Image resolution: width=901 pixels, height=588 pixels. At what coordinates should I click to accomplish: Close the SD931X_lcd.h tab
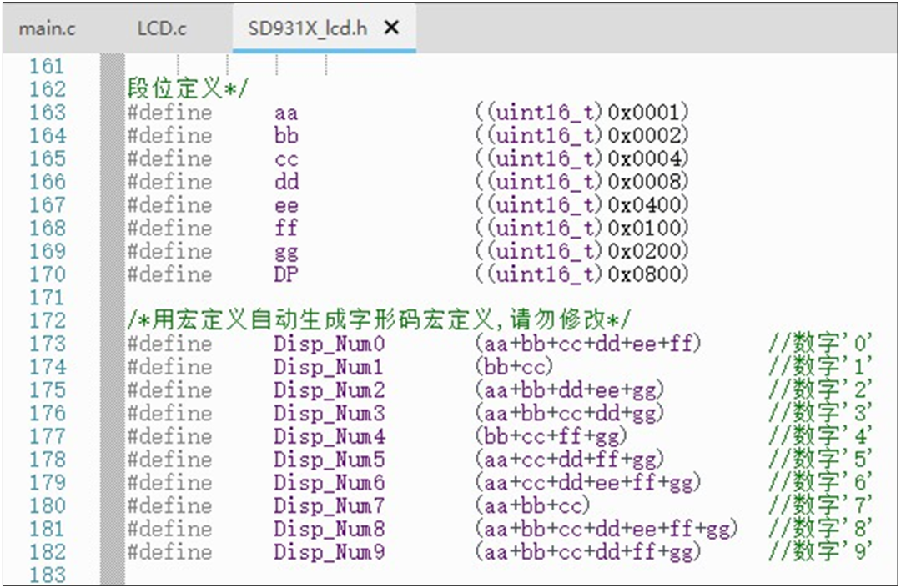(391, 27)
